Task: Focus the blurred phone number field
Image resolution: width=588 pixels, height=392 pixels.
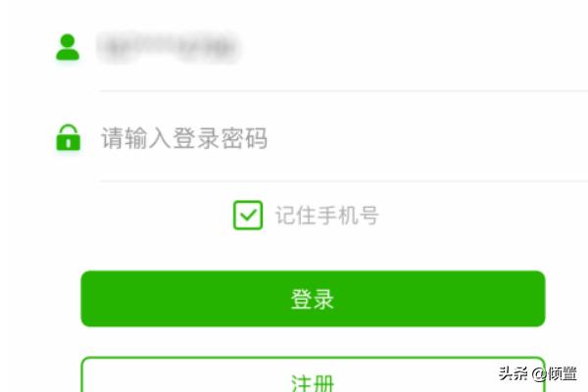Action: click(343, 48)
